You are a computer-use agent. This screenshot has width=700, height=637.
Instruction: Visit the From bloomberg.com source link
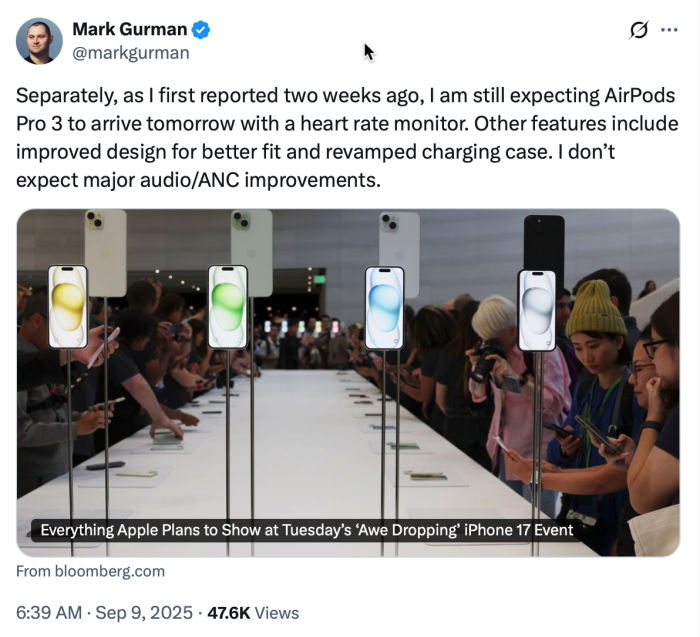(x=91, y=571)
